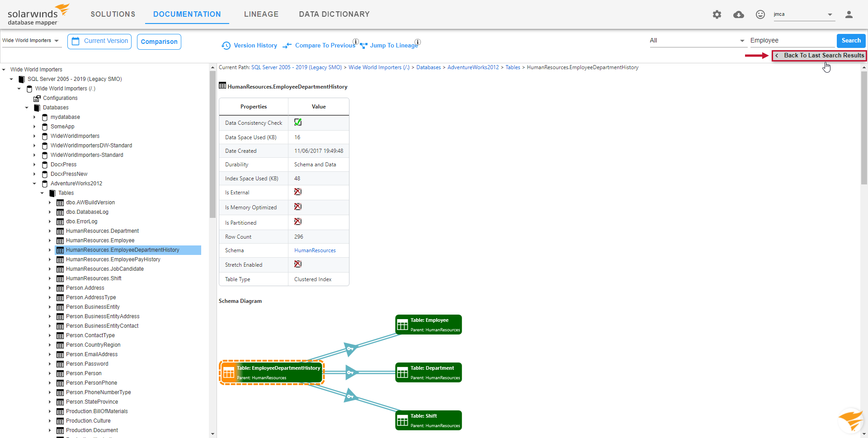This screenshot has height=438, width=868.
Task: Select Production.Culture in the tree
Action: tap(88, 421)
